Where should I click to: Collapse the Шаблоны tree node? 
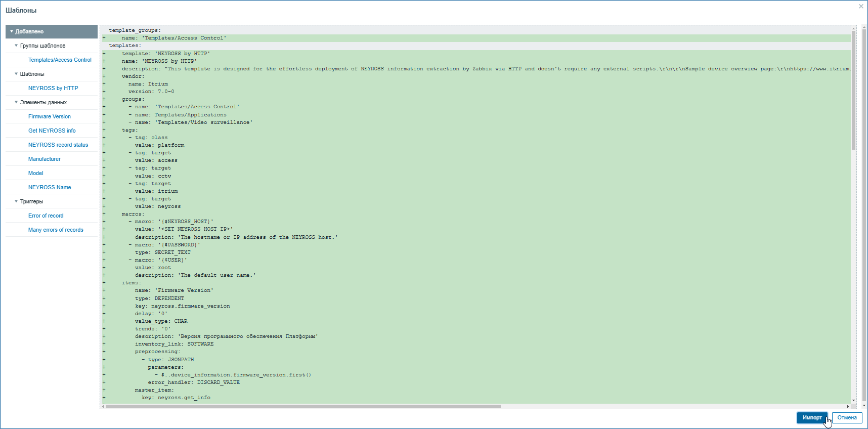[x=16, y=74]
